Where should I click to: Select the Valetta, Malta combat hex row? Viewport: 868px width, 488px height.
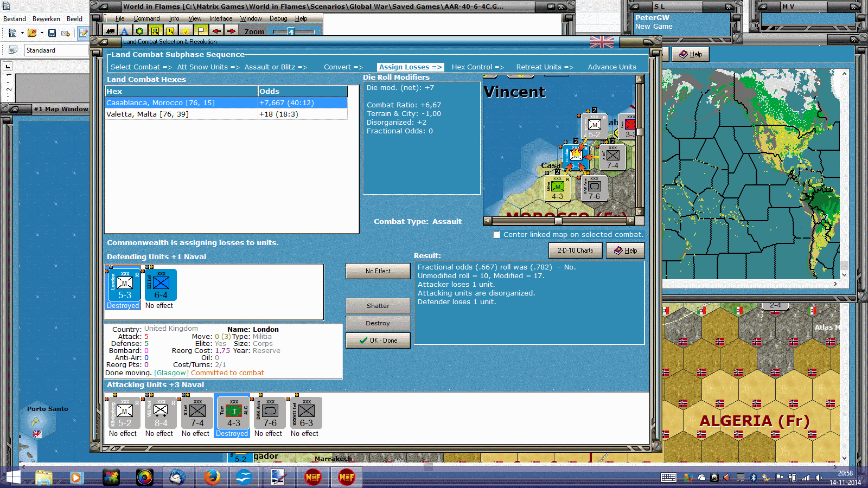tap(226, 114)
